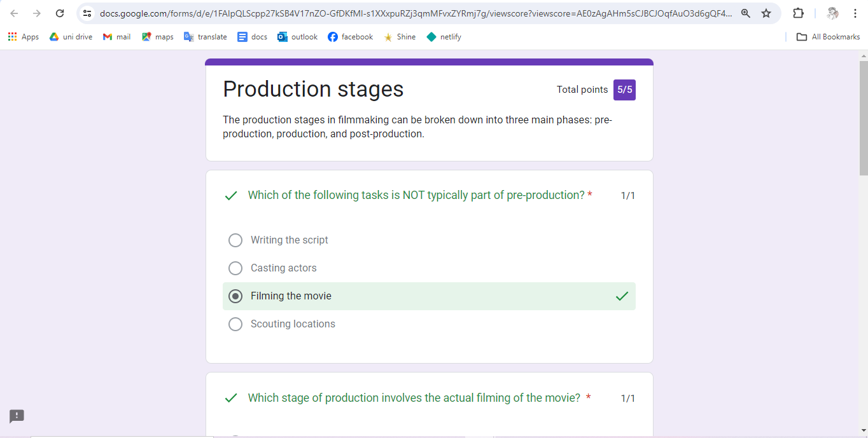Choose the "Scouting locations" radio button

235,324
